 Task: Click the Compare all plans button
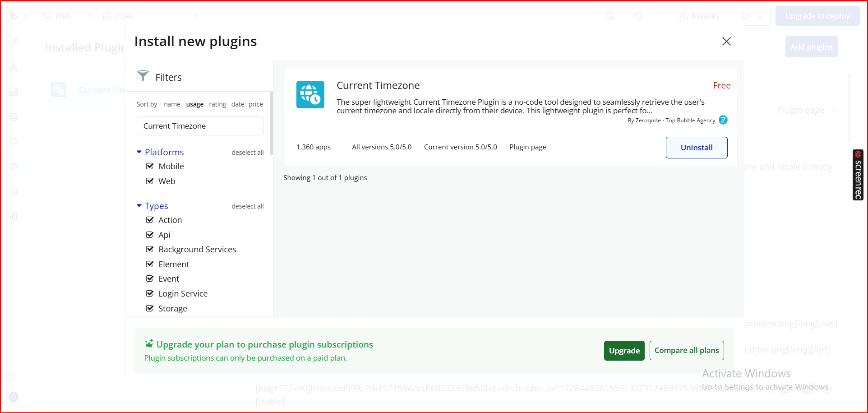point(686,350)
